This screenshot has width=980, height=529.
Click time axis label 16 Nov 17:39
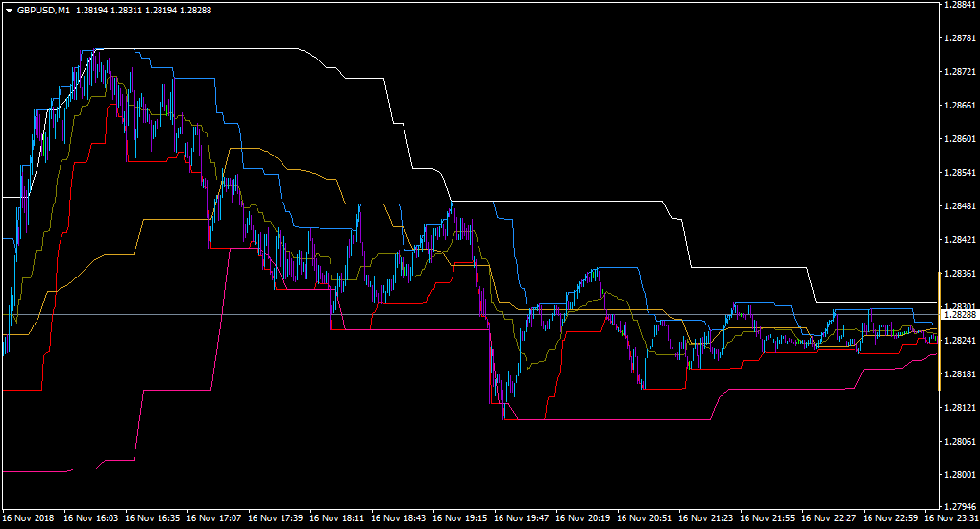coord(275,517)
